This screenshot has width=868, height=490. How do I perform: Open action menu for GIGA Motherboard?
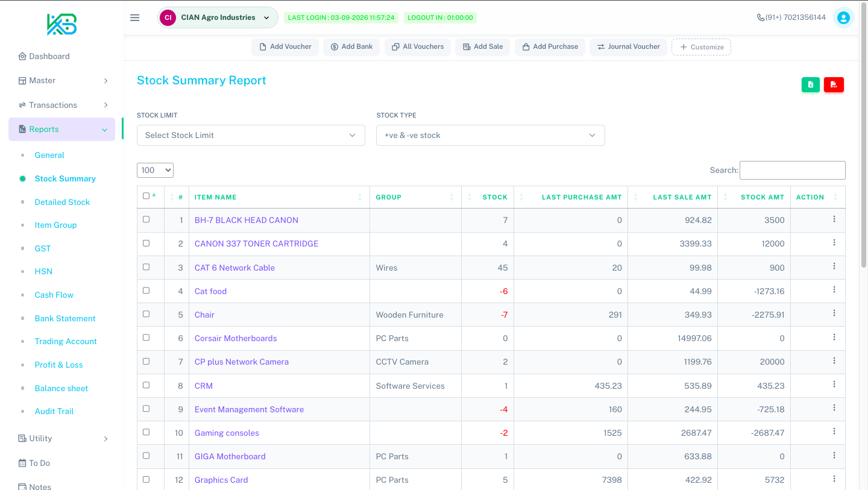834,454
